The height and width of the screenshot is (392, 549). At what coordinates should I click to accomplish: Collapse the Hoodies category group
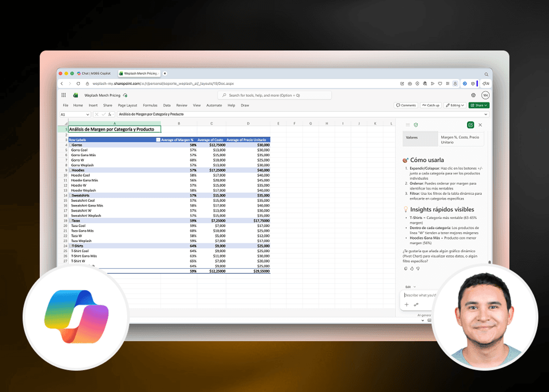70,170
